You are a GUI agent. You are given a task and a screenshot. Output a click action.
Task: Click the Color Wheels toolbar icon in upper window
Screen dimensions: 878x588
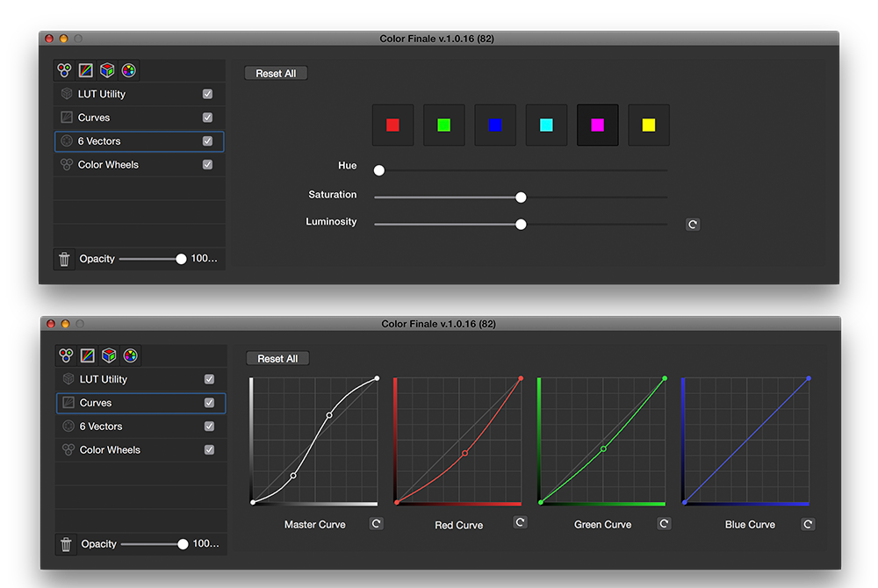pos(64,71)
